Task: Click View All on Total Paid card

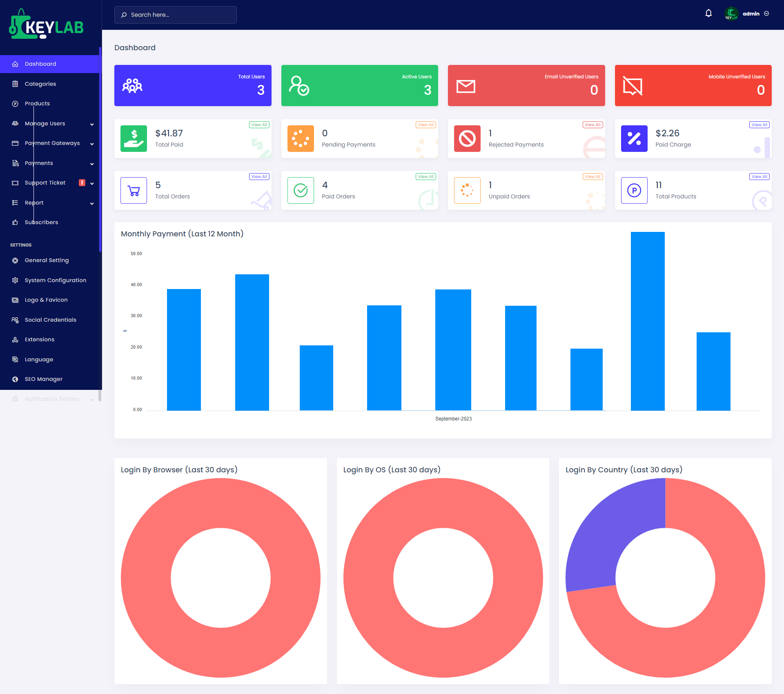Action: (x=259, y=125)
